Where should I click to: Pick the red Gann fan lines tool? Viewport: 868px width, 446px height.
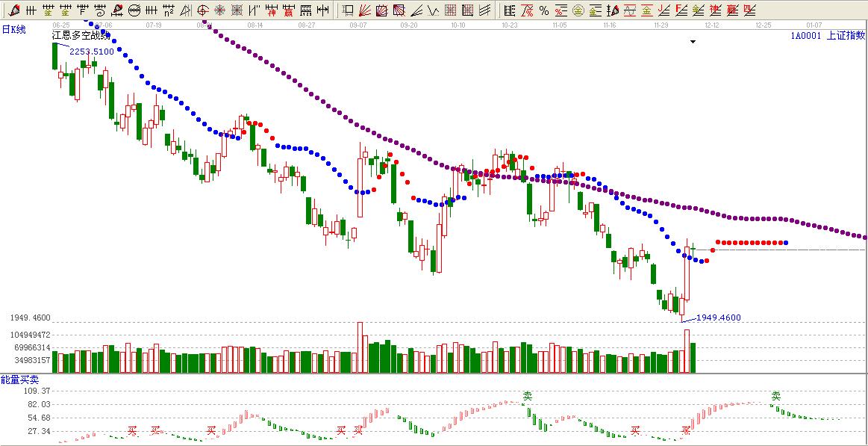pyautogui.click(x=365, y=10)
